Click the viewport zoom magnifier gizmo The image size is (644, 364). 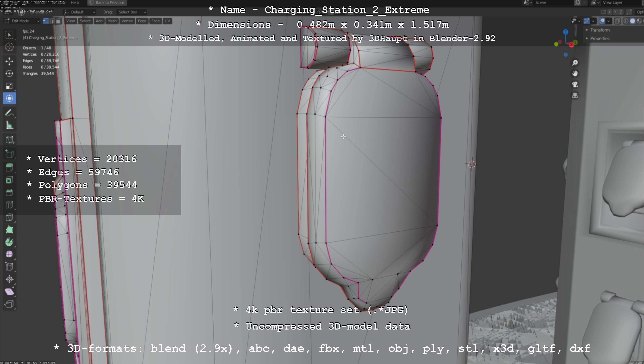[x=575, y=63]
